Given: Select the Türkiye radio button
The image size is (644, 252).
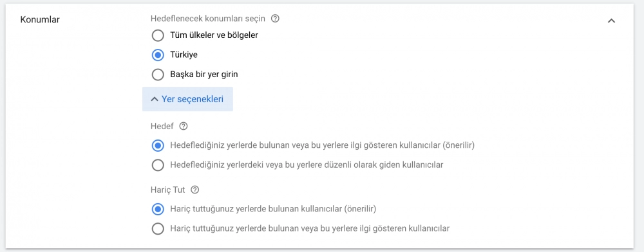Looking at the screenshot, I should (x=158, y=55).
